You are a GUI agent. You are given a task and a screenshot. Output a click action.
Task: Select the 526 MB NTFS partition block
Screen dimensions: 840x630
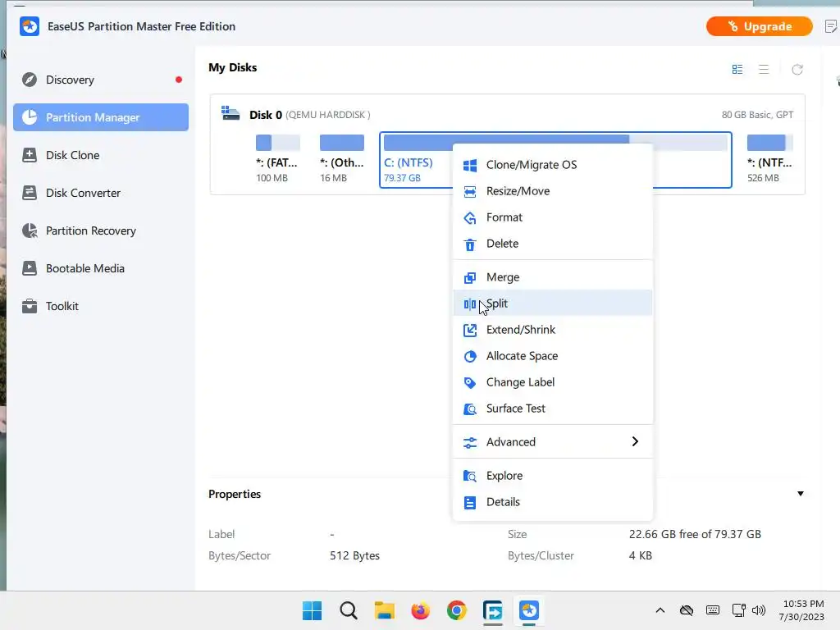pos(769,159)
